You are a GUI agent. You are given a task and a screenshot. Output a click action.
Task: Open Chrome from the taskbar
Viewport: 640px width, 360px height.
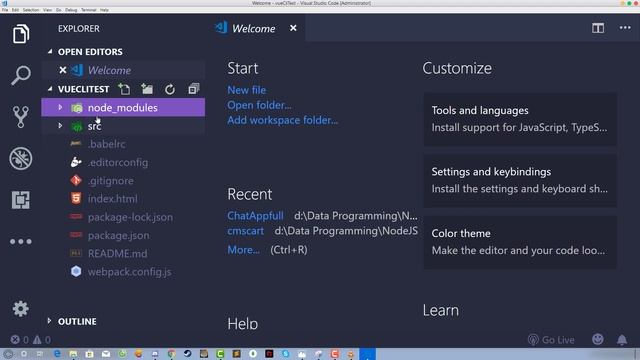tap(171, 354)
